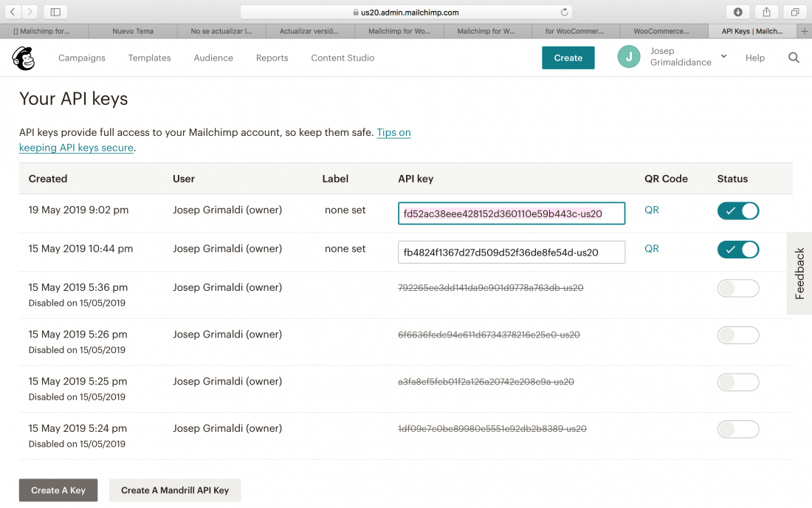Open the Campaigns menu
Image resolution: width=812 pixels, height=508 pixels.
coord(82,58)
